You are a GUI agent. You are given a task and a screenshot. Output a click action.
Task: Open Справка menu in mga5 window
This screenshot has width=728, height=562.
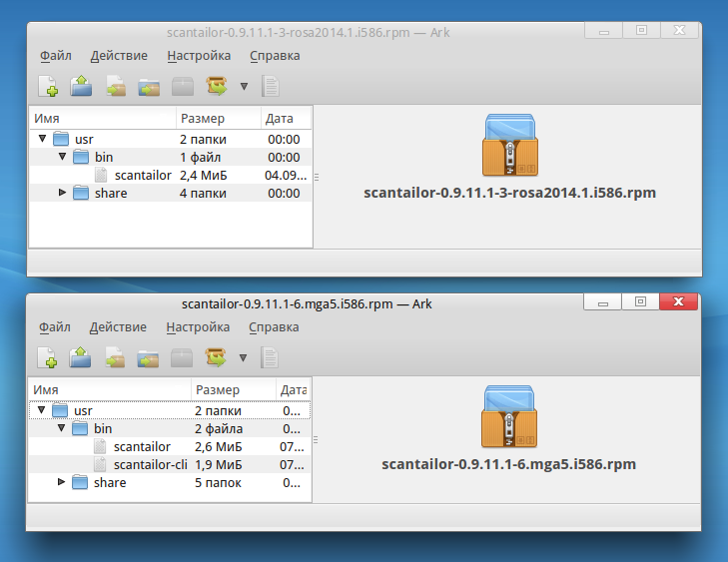click(x=274, y=327)
